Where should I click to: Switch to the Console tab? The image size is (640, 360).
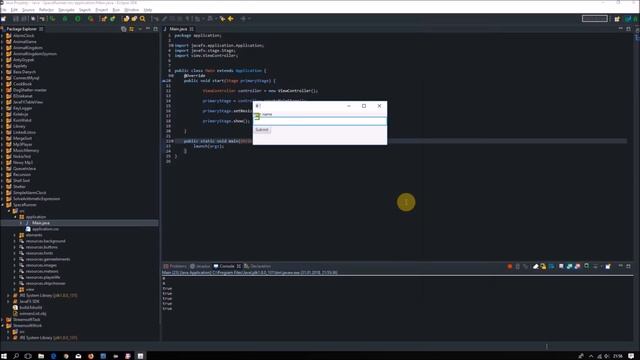click(227, 266)
